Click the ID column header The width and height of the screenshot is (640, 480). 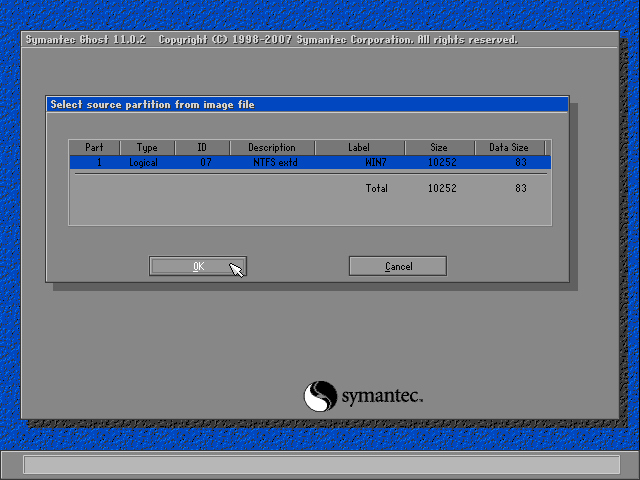(202, 147)
